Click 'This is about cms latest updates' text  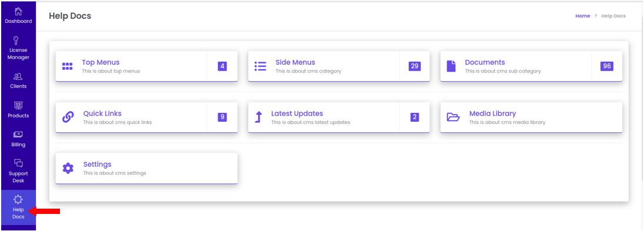point(311,122)
